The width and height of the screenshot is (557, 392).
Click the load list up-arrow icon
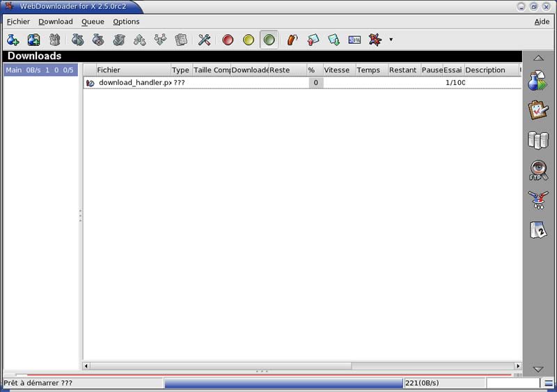coord(313,40)
